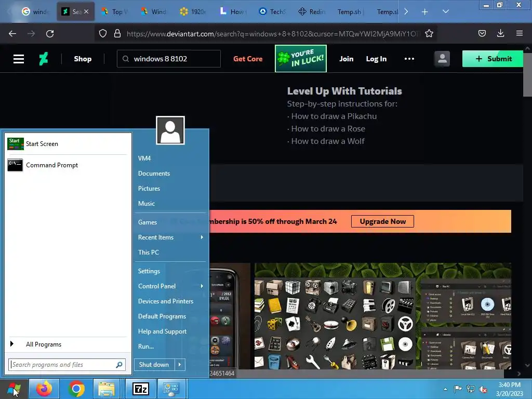Open the tracking protection shield icon
532x399 pixels.
pos(103,33)
